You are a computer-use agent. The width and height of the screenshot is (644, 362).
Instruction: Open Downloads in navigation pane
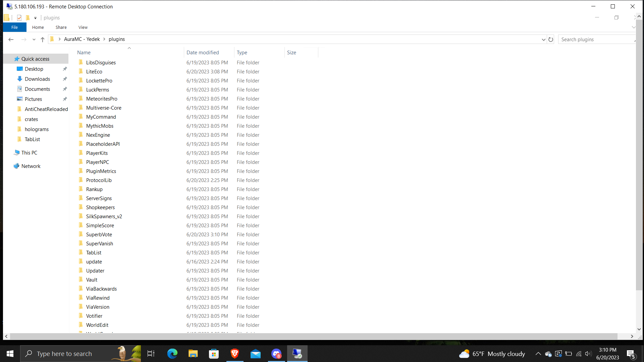click(x=37, y=79)
